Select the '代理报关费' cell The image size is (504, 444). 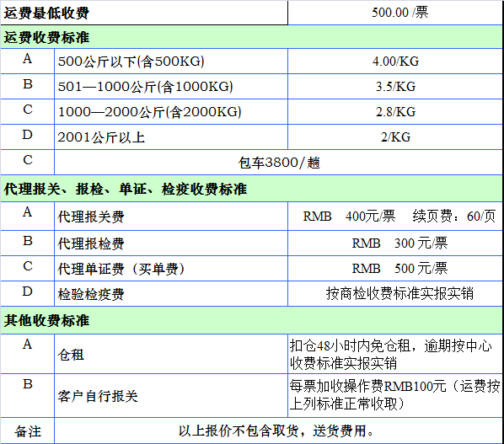pyautogui.click(x=171, y=217)
